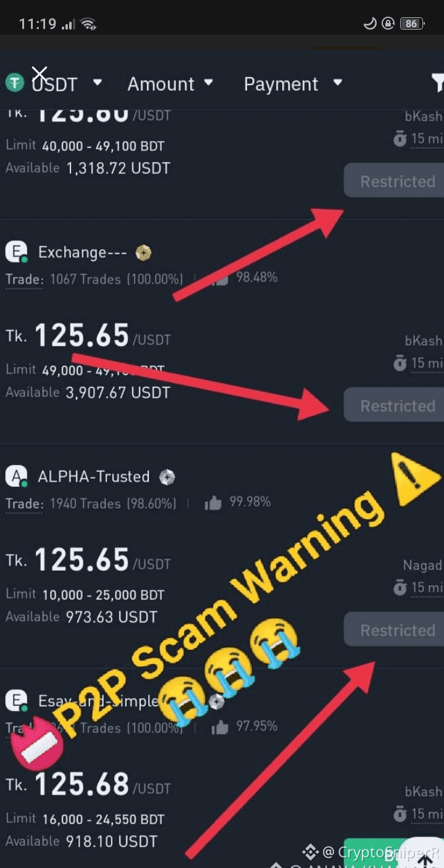Tap the filter funnel icon

[x=437, y=83]
